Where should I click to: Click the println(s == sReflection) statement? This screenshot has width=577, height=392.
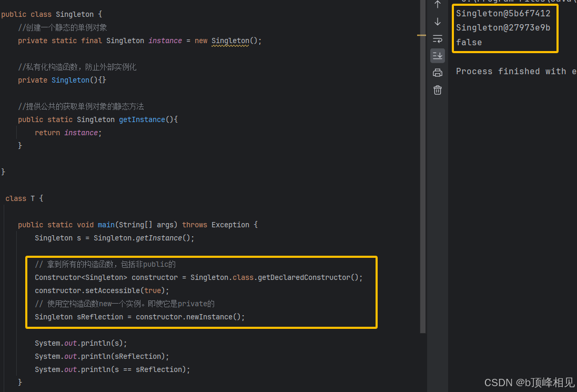pyautogui.click(x=112, y=369)
